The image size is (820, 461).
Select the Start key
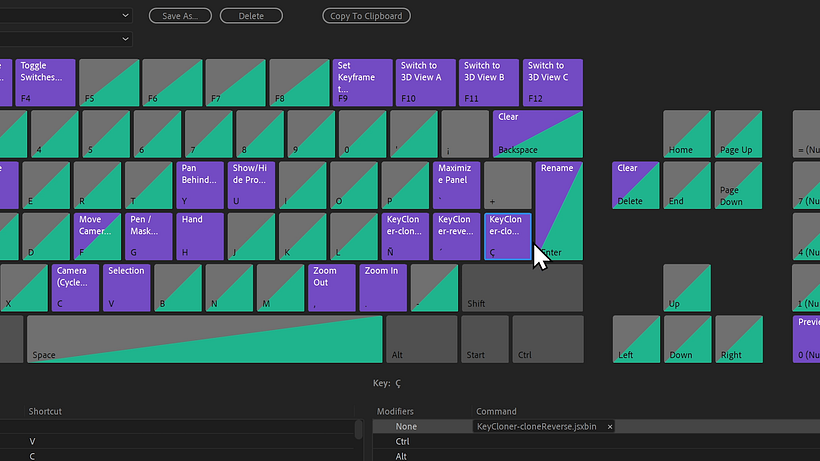485,339
